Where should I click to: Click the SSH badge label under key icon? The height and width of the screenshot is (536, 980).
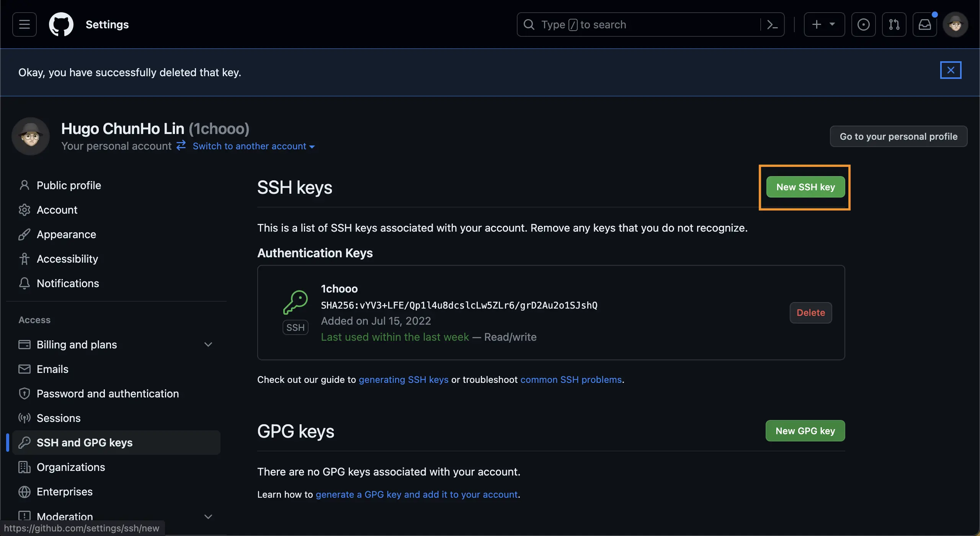click(x=296, y=327)
